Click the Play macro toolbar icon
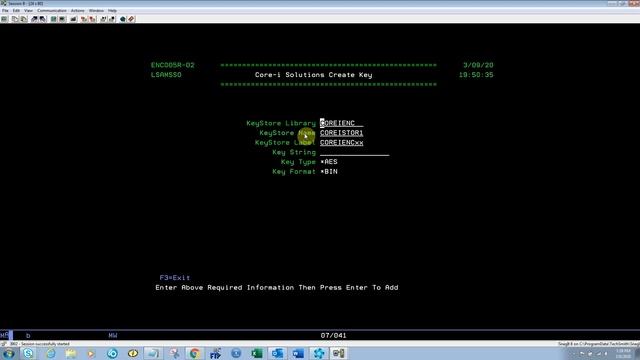 tap(103, 19)
